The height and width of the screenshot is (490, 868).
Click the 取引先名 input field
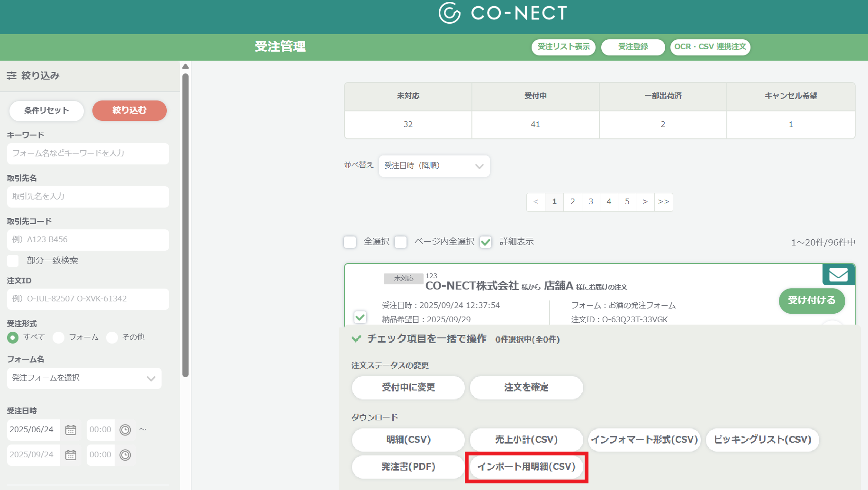tap(88, 197)
